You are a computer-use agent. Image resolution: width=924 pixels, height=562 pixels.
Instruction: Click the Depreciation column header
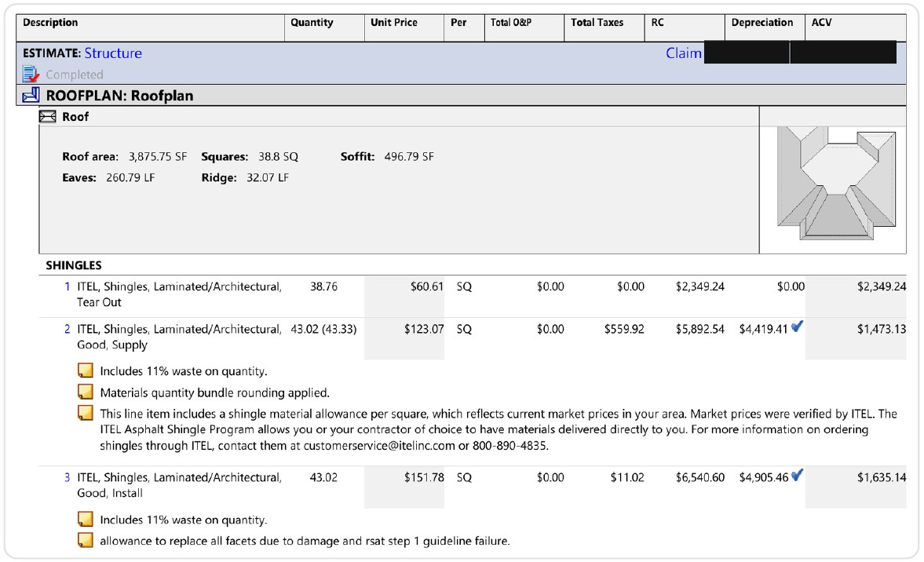tap(762, 23)
